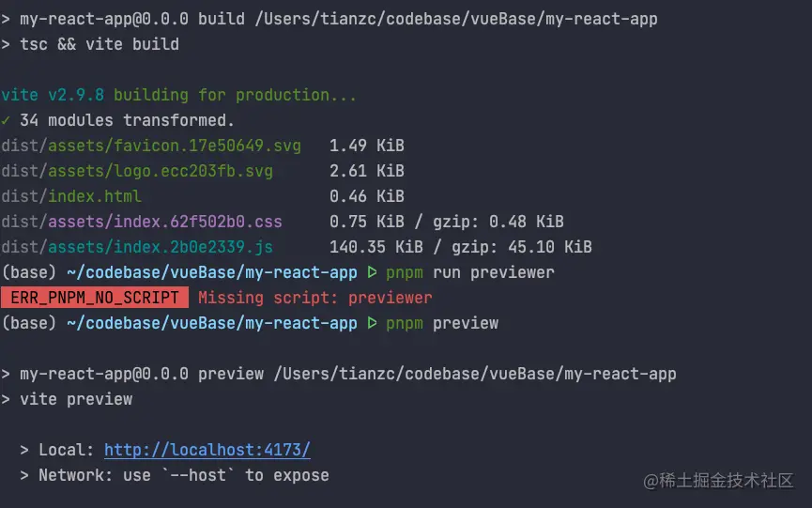This screenshot has height=508, width=812.
Task: Click the dist/assets/index.62f502b0.css path
Action: coord(142,222)
